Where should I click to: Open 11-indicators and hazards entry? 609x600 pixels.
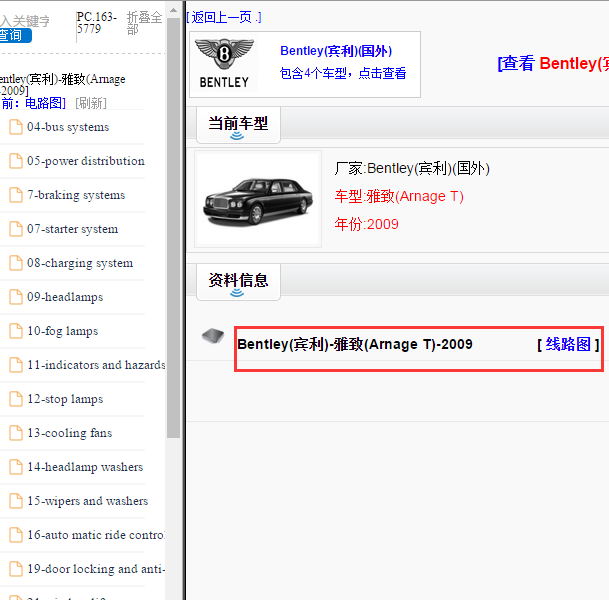(x=96, y=365)
